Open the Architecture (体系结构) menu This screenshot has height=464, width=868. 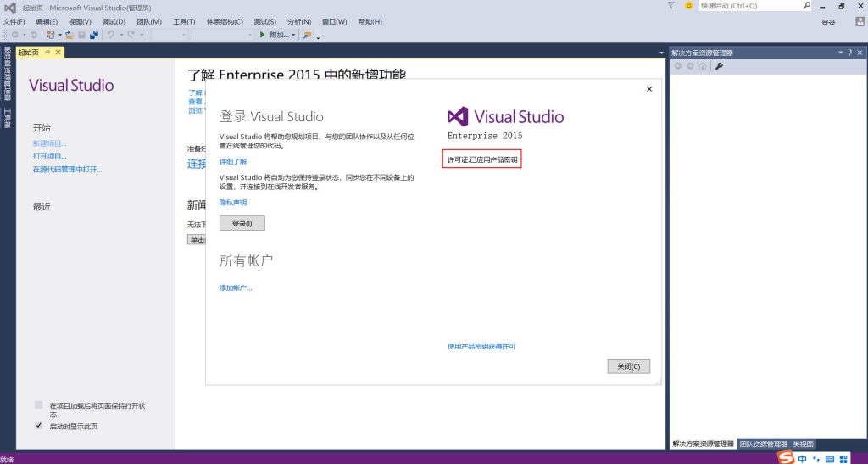(225, 21)
